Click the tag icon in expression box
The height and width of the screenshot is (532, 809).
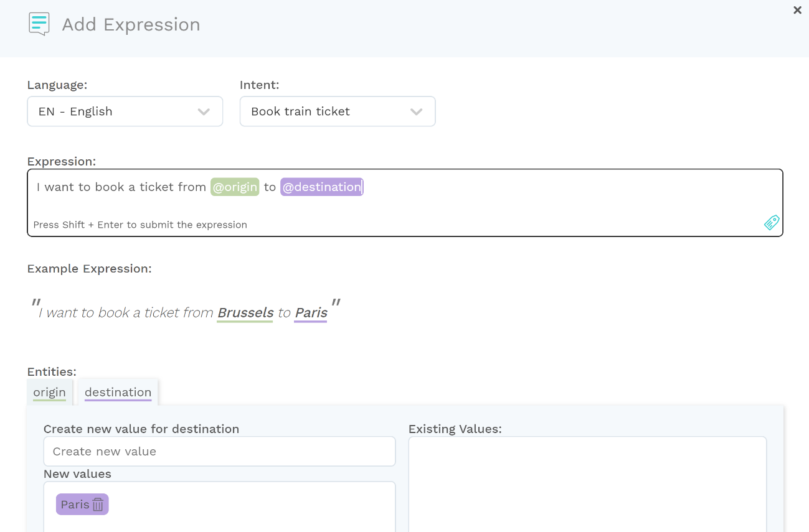tap(772, 222)
